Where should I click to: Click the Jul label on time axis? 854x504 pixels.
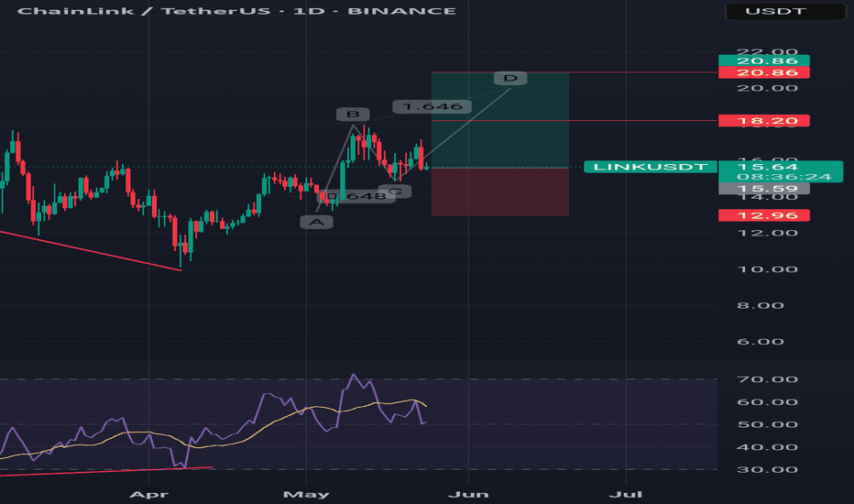[625, 494]
